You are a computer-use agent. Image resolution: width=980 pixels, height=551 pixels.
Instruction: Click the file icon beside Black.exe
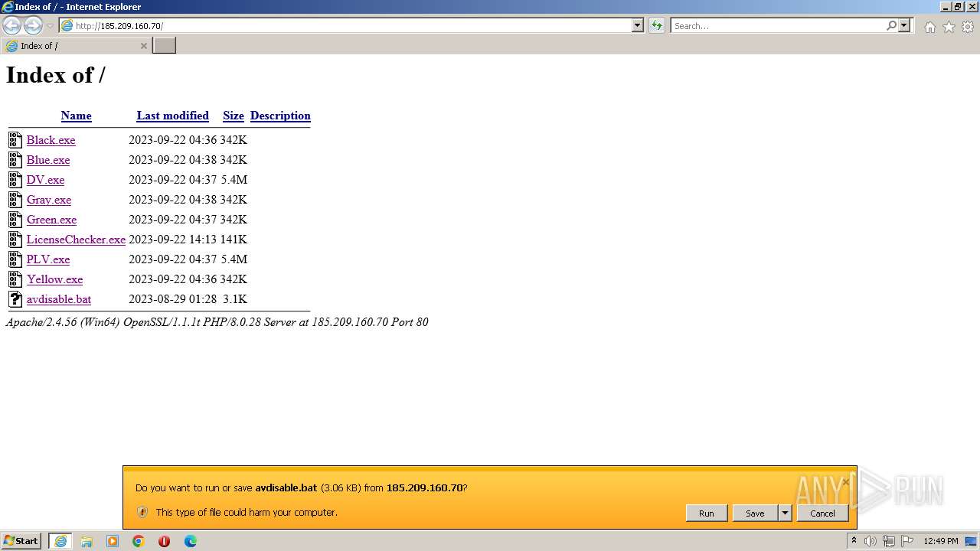(15, 139)
